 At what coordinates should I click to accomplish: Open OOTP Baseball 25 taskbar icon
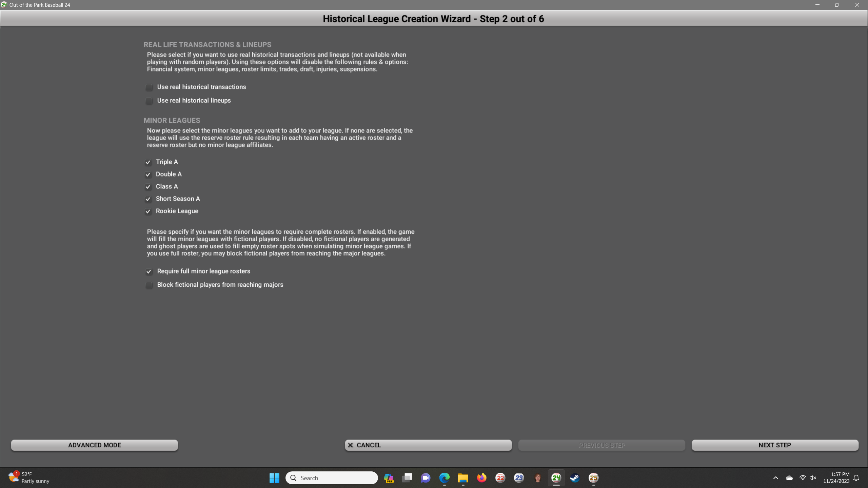pyautogui.click(x=593, y=478)
